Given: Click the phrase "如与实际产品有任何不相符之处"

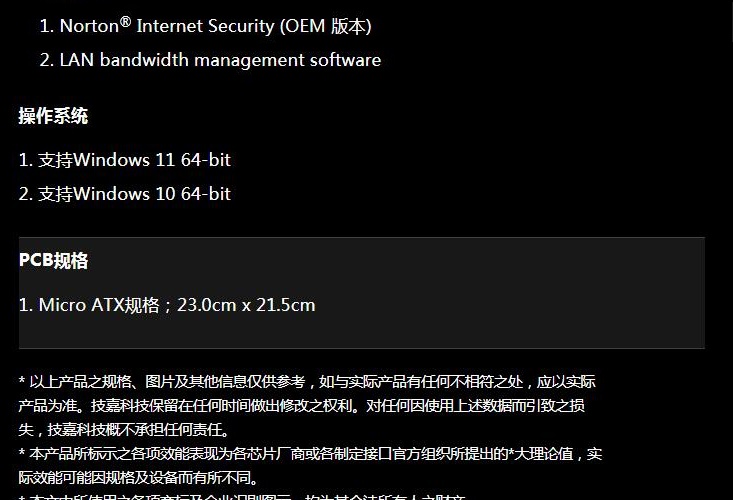Looking at the screenshot, I should (421, 382).
